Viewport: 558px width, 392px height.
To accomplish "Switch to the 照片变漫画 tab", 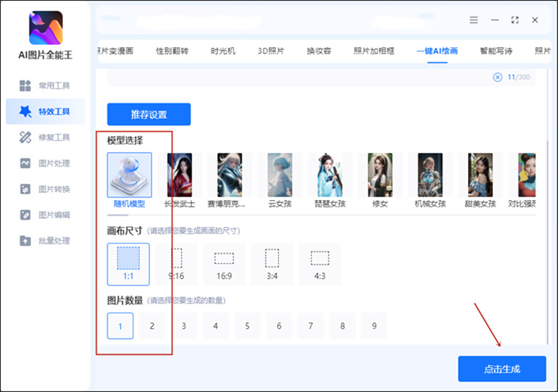I will click(116, 51).
